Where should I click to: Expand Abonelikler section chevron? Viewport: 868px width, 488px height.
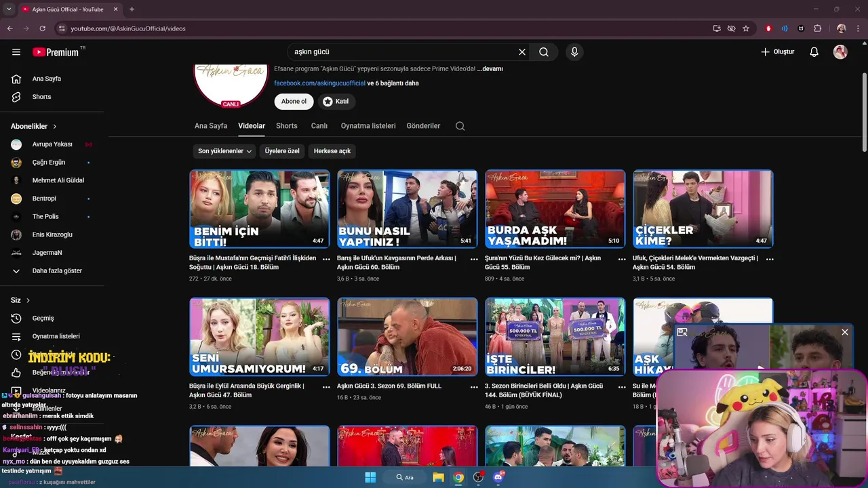tap(55, 127)
